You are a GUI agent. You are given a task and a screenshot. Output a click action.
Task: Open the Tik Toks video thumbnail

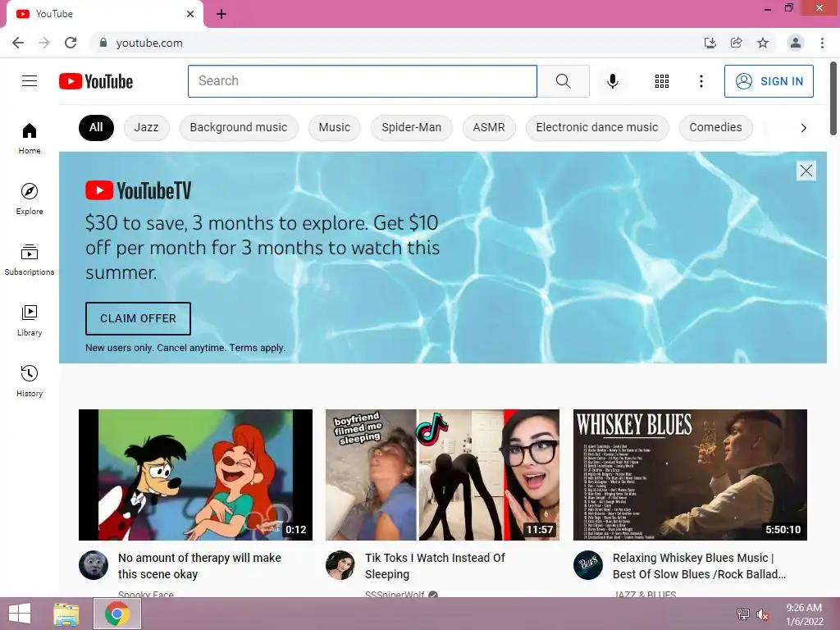click(442, 475)
